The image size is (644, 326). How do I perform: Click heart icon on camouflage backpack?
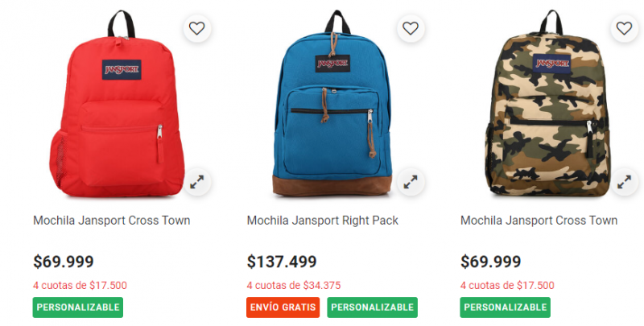[625, 28]
